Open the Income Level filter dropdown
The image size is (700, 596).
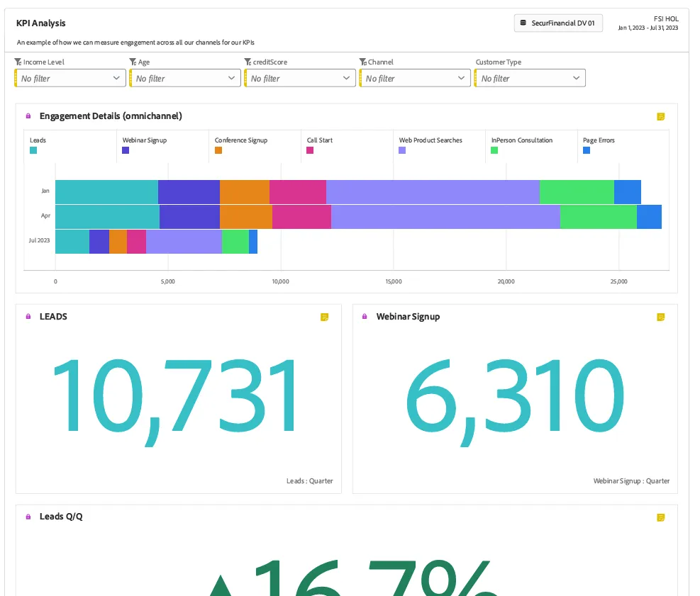click(x=70, y=78)
